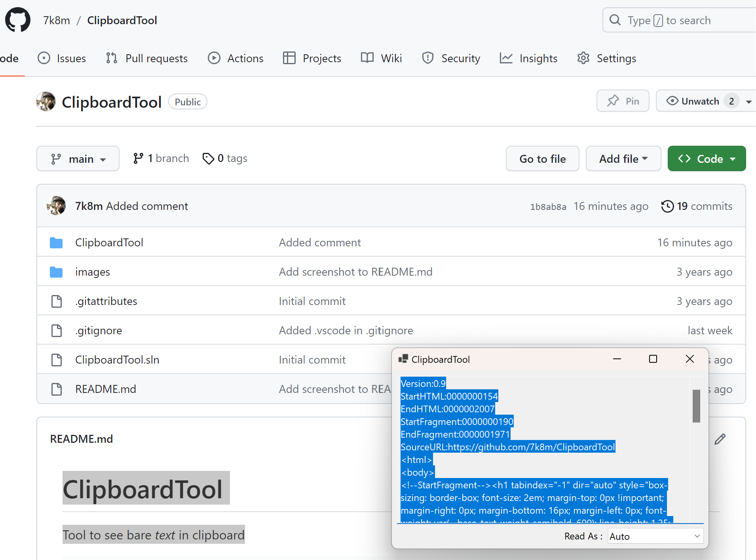Open 'Added .vscode in .gitignore' commit
Image resolution: width=756 pixels, height=560 pixels.
tap(346, 330)
